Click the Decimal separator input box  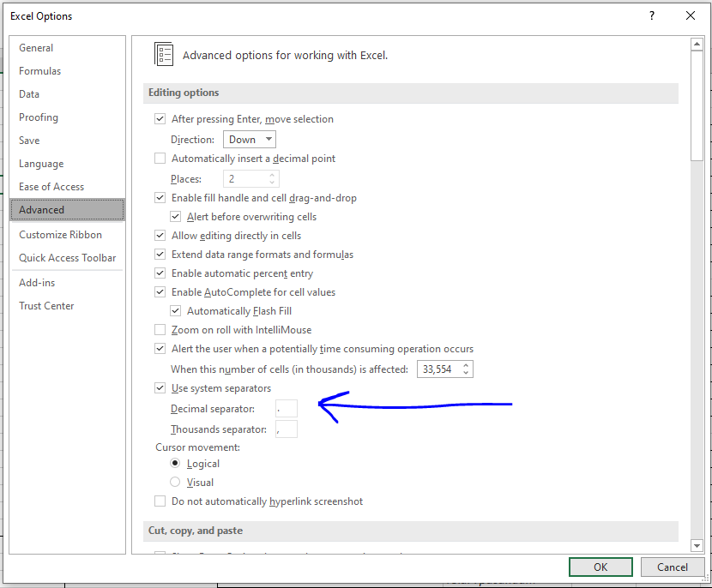point(287,408)
